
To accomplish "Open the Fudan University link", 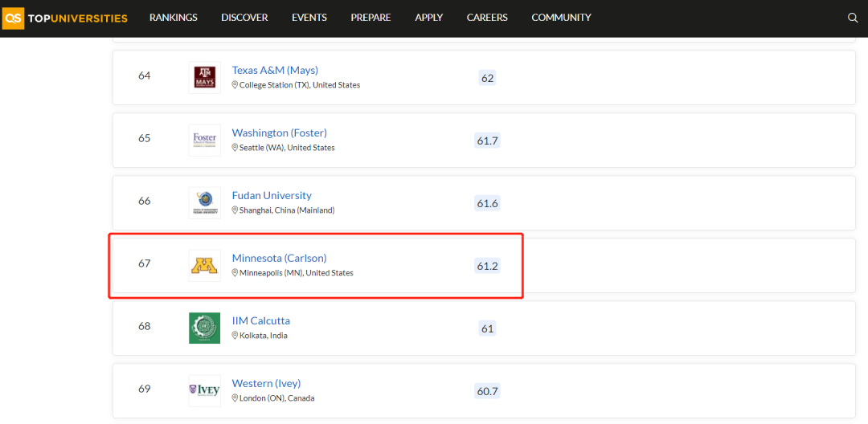I will coord(272,195).
